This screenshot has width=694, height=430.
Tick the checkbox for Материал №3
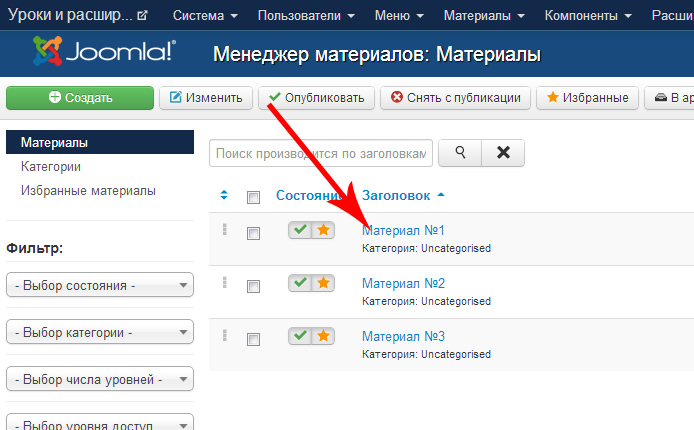pos(253,339)
